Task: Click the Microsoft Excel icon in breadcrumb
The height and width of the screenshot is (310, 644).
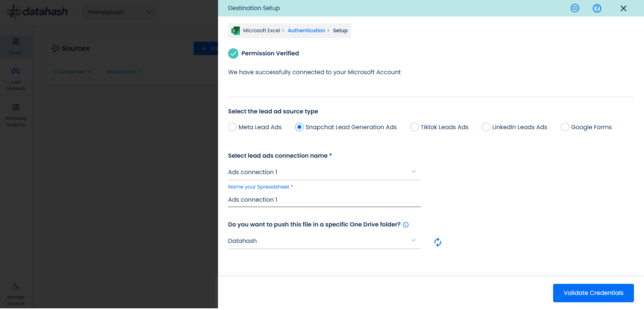Action: [x=236, y=31]
